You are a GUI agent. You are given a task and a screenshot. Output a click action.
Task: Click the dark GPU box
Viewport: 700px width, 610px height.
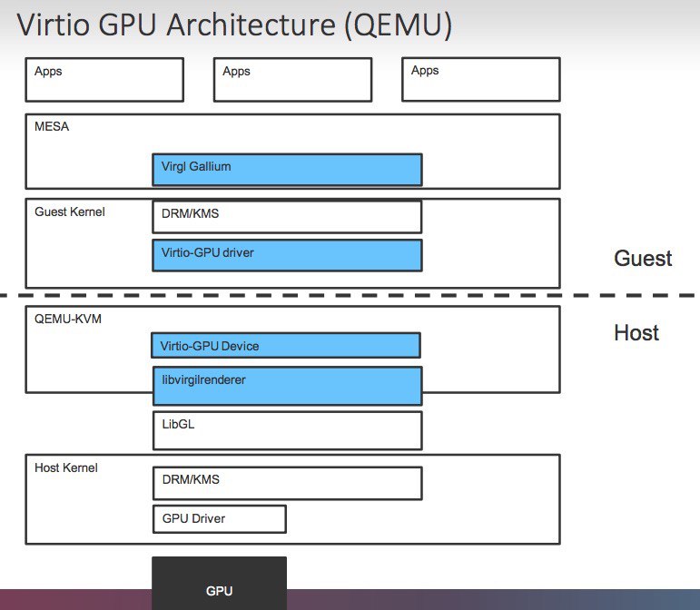(x=219, y=584)
